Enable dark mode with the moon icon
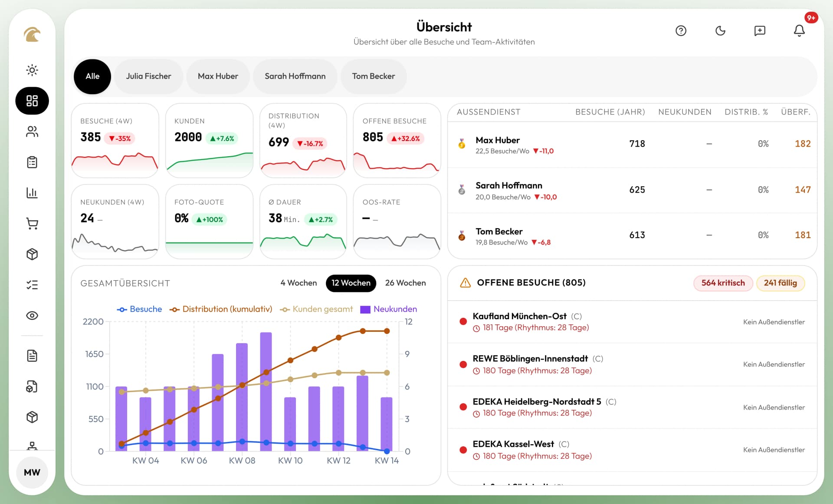The height and width of the screenshot is (504, 833). click(720, 31)
